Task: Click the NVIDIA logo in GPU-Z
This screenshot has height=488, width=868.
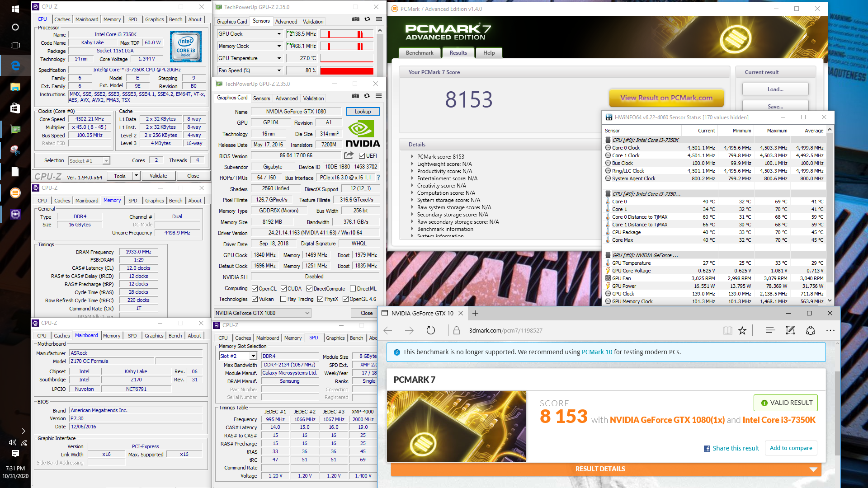Action: pos(363,134)
